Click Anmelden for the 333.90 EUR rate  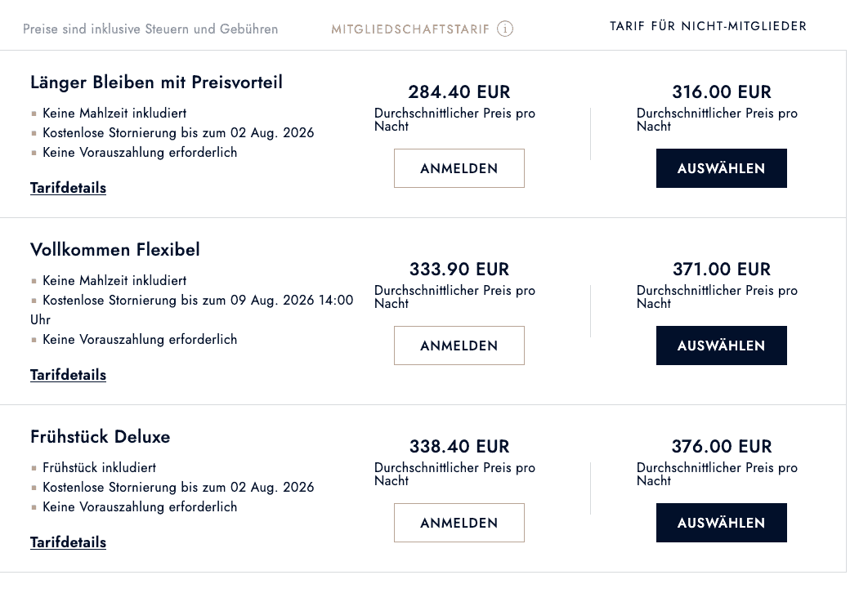point(459,346)
